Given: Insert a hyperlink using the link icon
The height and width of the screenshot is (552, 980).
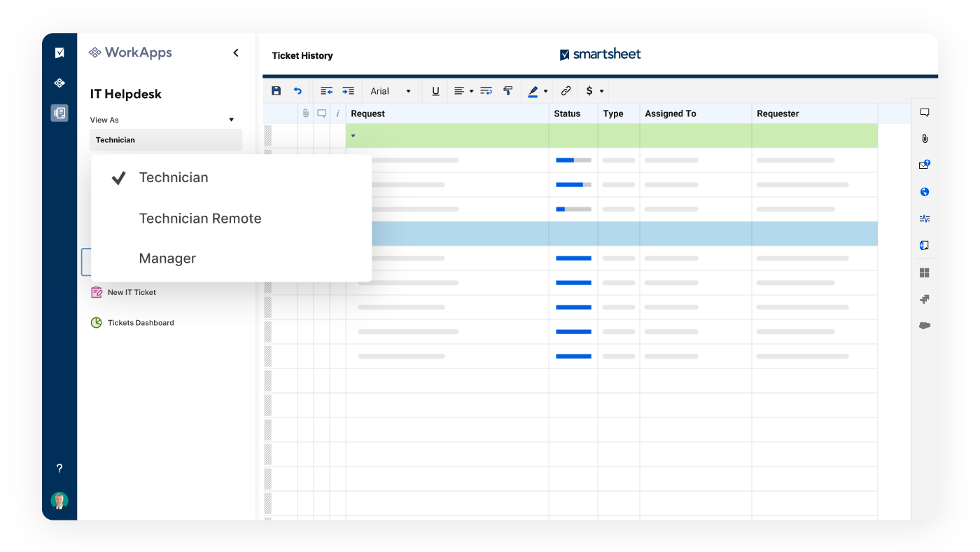Looking at the screenshot, I should pyautogui.click(x=566, y=91).
